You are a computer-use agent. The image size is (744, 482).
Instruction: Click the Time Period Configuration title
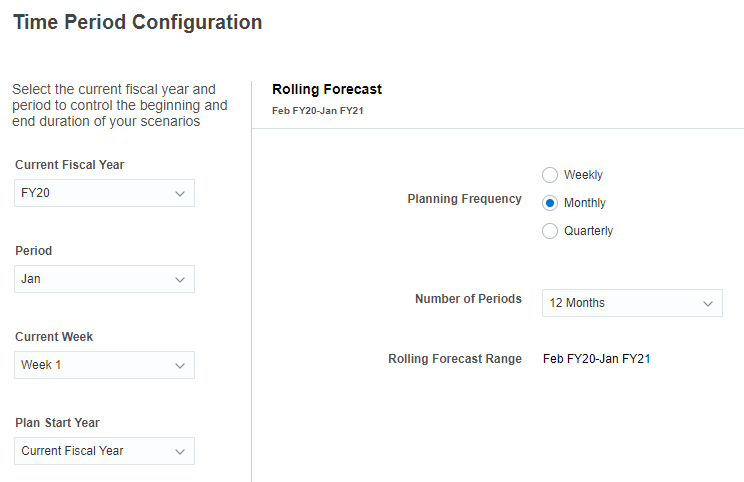(137, 22)
